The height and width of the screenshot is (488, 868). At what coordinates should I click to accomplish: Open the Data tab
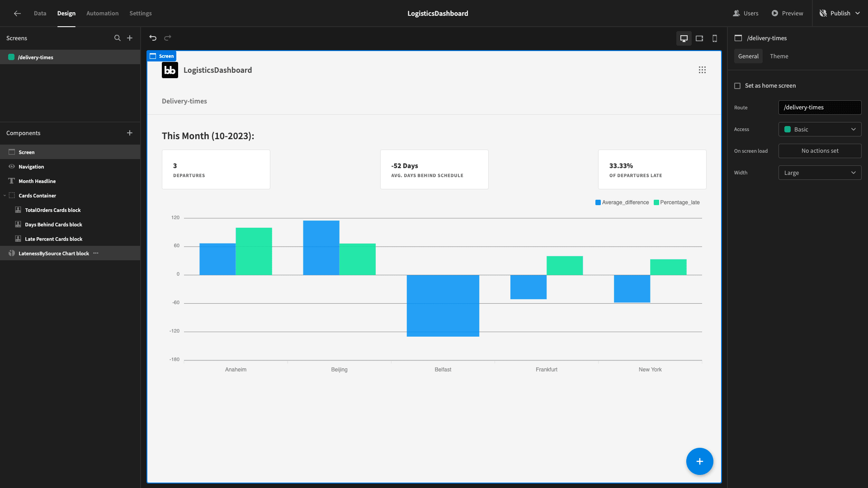tap(40, 14)
